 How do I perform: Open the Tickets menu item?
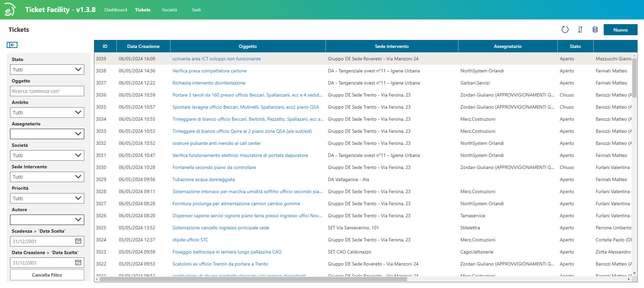pos(143,10)
